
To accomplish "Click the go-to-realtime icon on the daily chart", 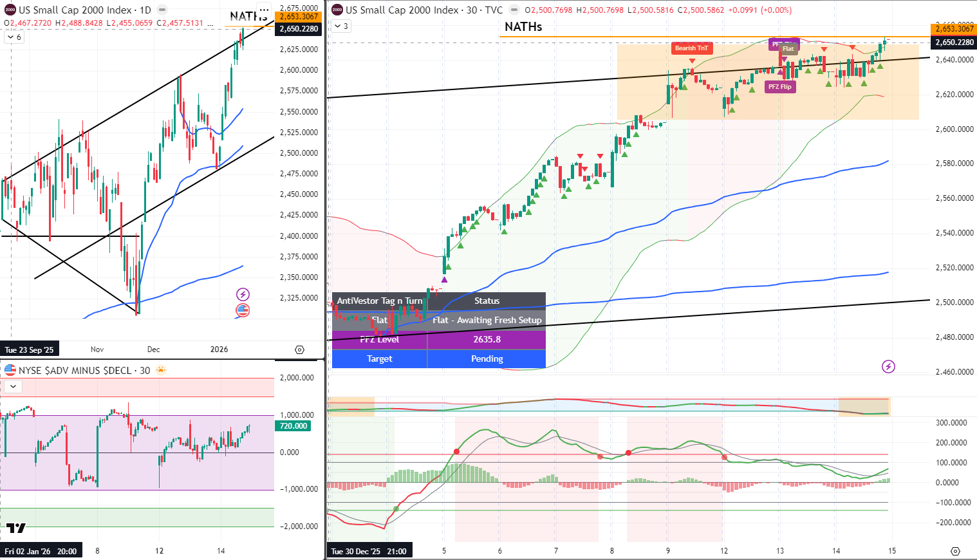I will [299, 350].
